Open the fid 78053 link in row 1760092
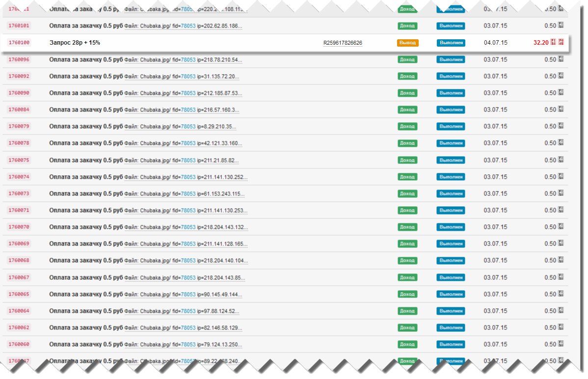 188,77
